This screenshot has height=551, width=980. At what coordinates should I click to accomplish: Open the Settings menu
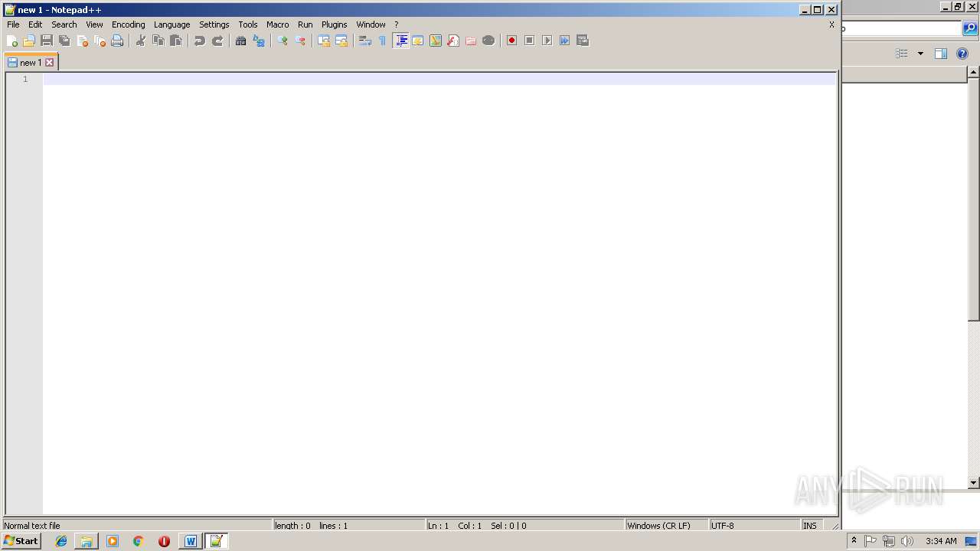point(214,24)
